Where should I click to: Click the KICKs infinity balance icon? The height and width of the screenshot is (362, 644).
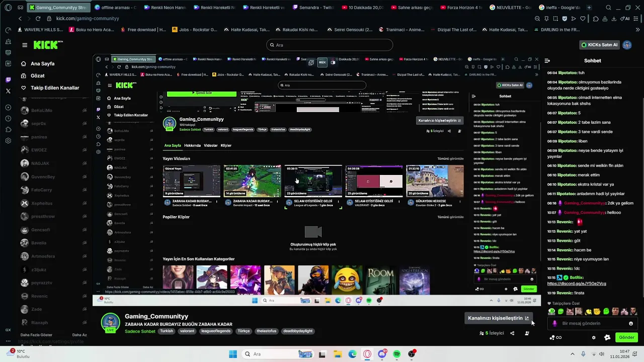point(555,337)
